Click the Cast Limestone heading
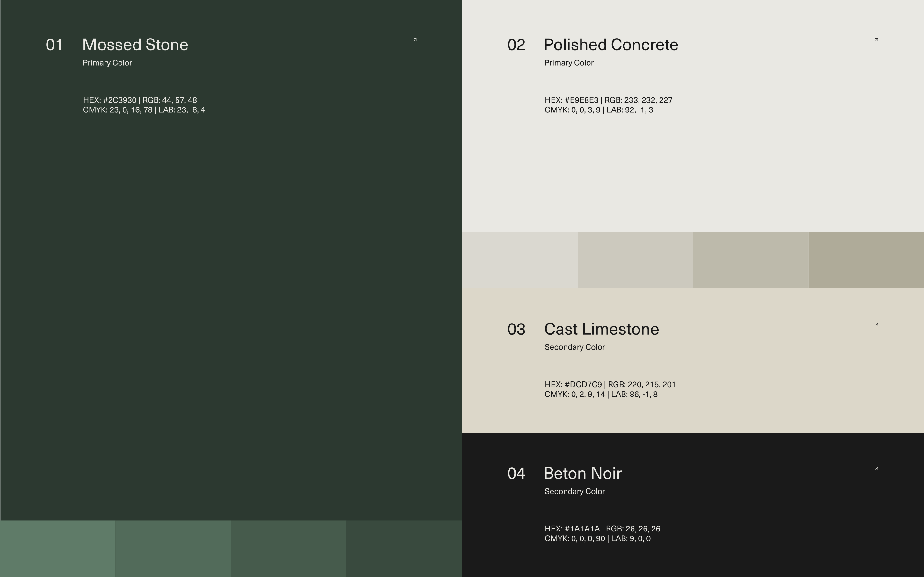The width and height of the screenshot is (924, 577). point(601,329)
